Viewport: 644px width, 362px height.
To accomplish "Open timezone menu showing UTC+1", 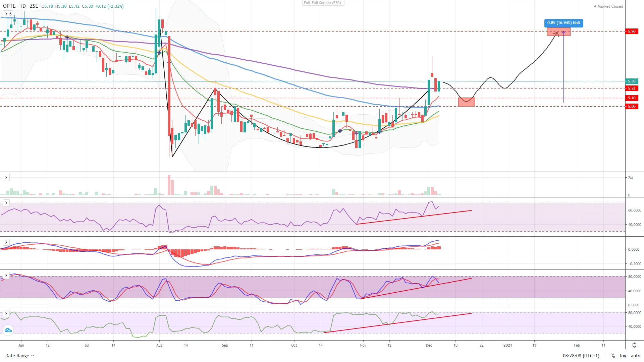I will pos(581,356).
